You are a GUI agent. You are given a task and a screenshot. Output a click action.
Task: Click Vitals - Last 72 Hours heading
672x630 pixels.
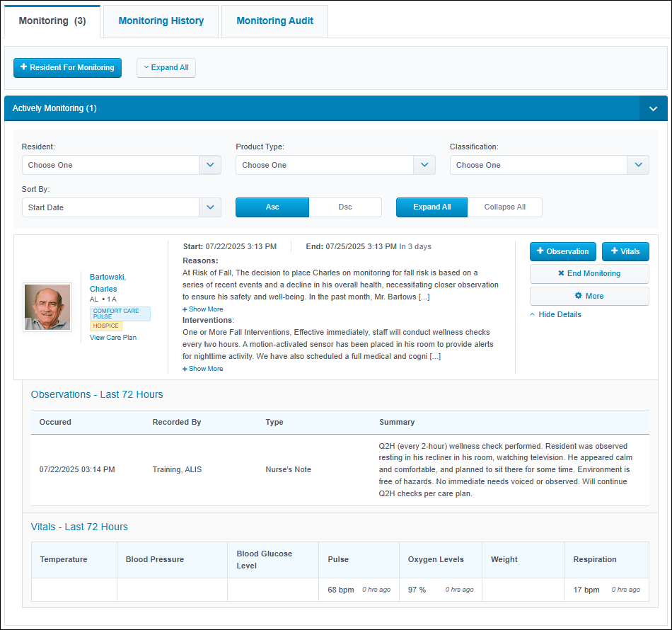79,527
